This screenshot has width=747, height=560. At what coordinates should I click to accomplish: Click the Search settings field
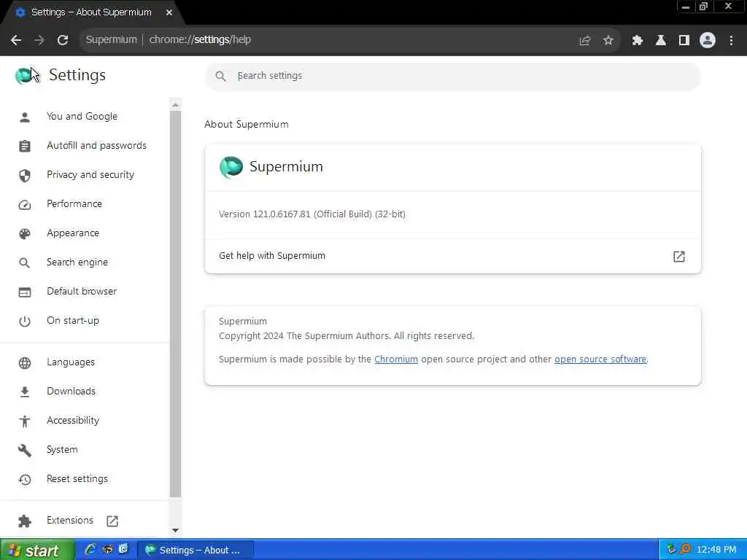click(x=452, y=76)
